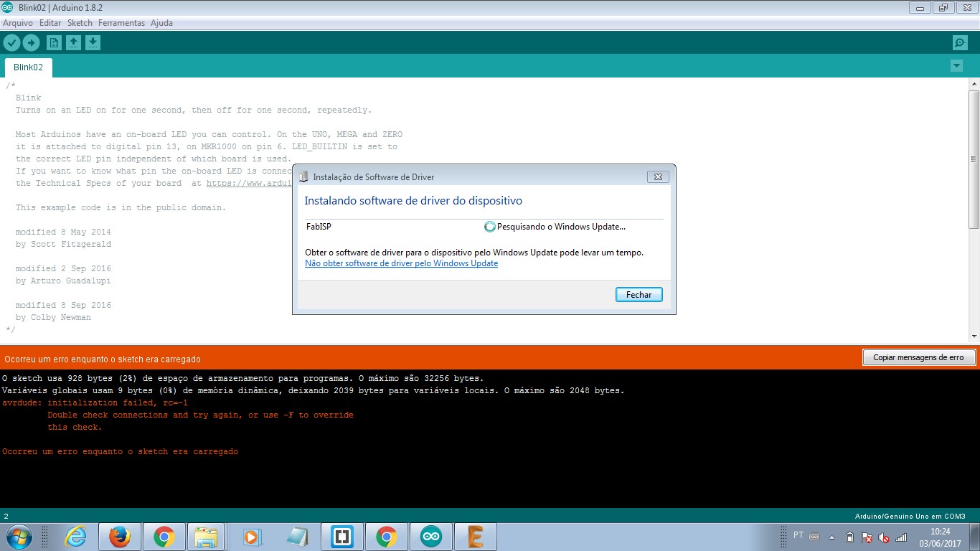Click the orange error status bar message
The image size is (980, 551).
[x=103, y=359]
